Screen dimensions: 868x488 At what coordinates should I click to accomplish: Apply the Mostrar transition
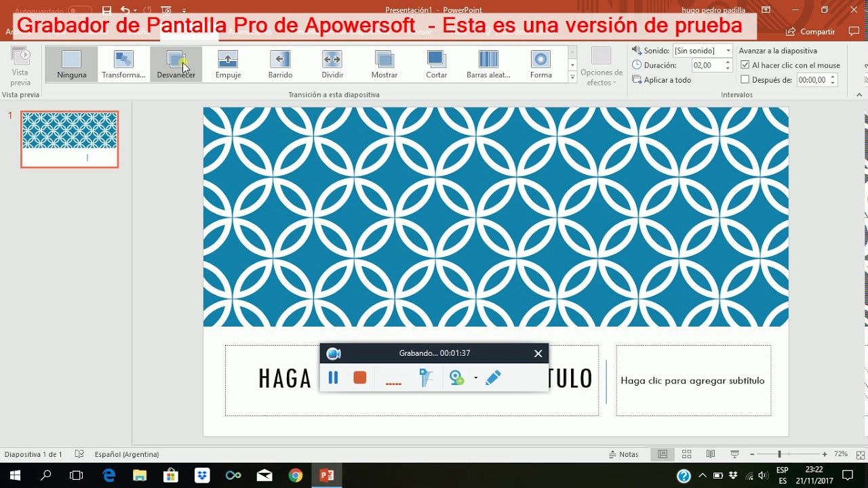[x=384, y=64]
